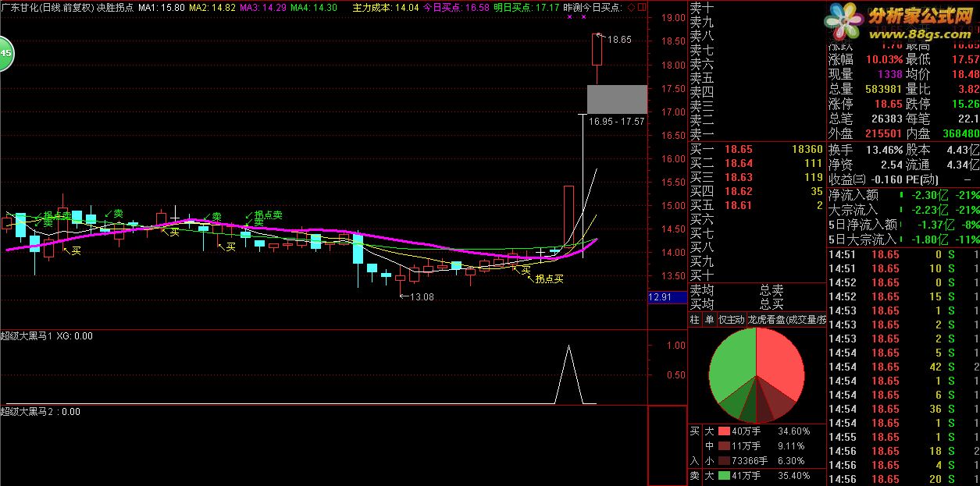The image size is (980, 486).
Task: Click the 净流入额 -2.30亿 row
Action: pyautogui.click(x=903, y=195)
